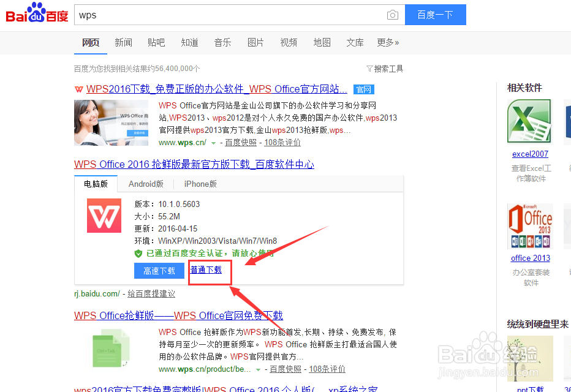The image size is (571, 392).
Task: Click the Excel 2007 icon in 相关软件 sidebar
Action: coord(529,121)
